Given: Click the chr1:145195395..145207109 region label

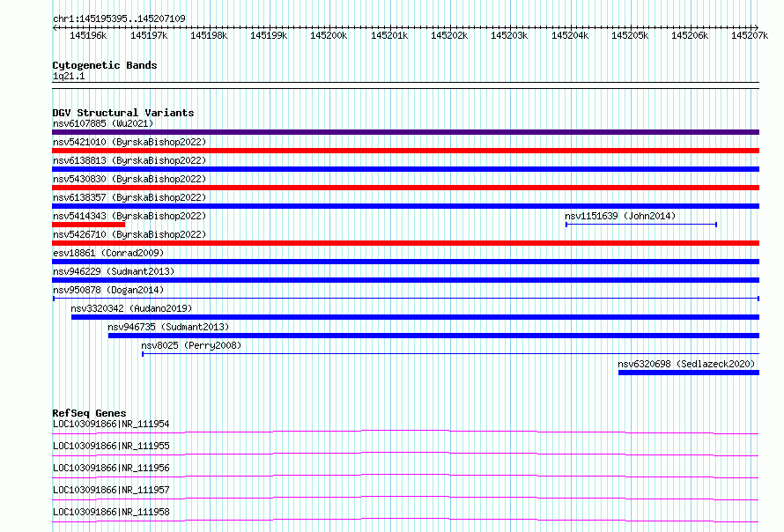Looking at the screenshot, I should 119,19.
